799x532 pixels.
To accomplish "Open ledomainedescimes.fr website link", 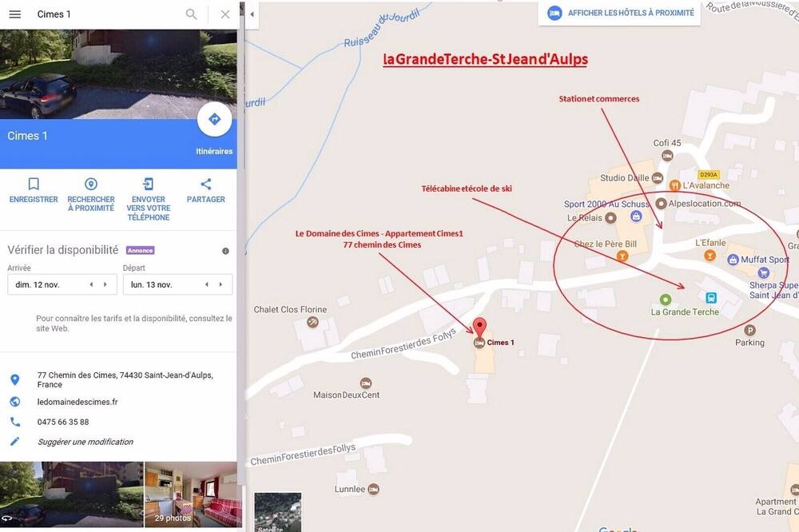I will (78, 402).
